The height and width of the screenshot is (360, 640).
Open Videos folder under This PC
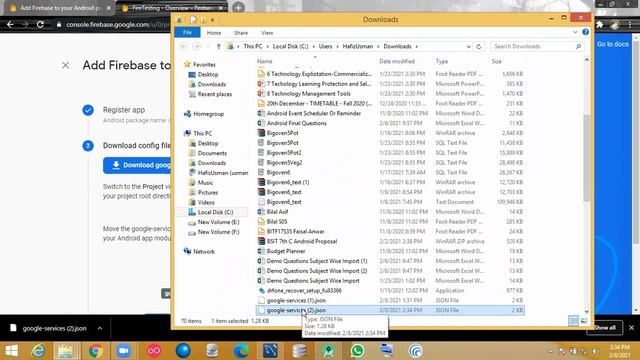point(202,202)
